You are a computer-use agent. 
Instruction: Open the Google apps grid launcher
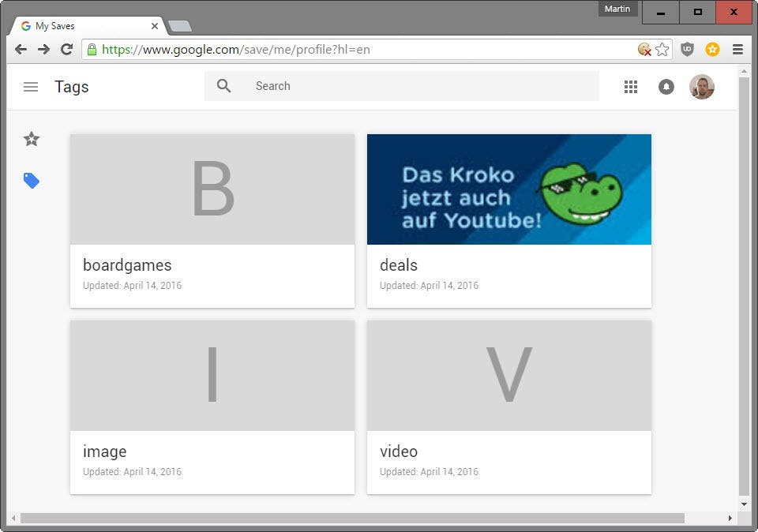tap(630, 87)
